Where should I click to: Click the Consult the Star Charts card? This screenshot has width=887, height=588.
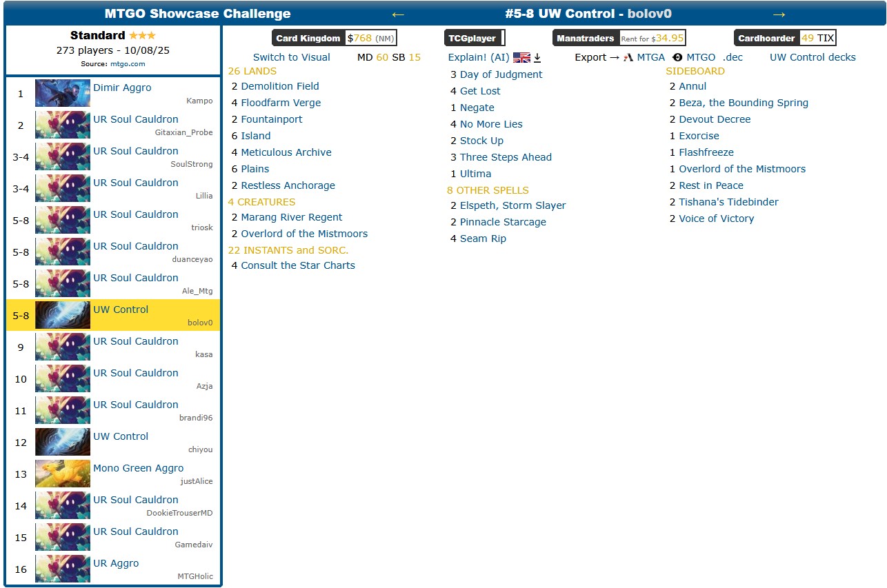point(298,265)
